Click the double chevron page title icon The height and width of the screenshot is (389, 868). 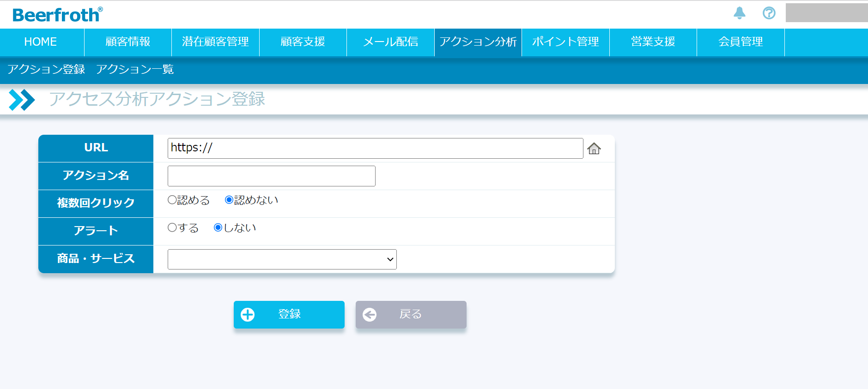click(x=22, y=100)
